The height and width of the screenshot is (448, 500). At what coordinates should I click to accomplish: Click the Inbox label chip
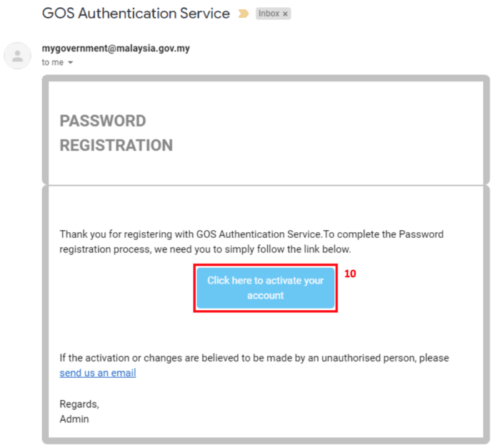point(268,14)
